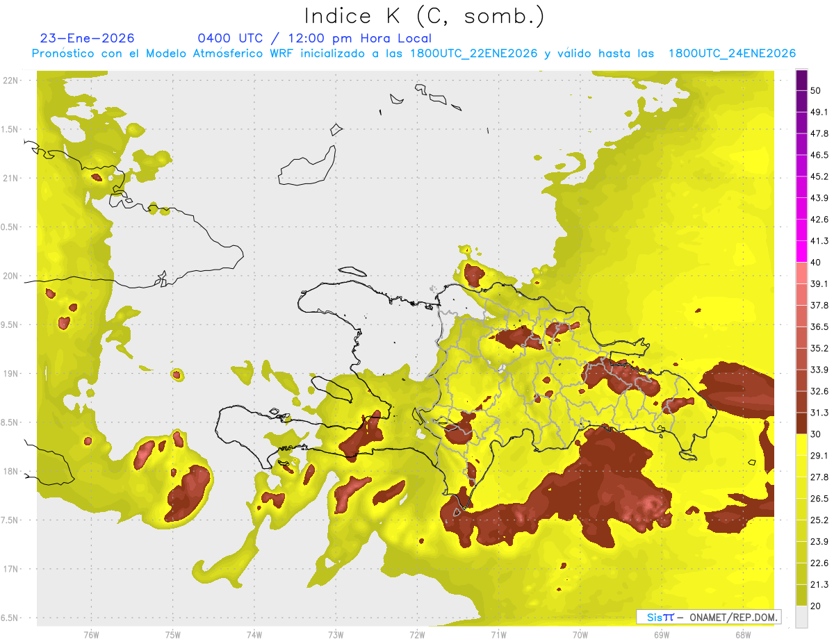Click the "Indice K (C, somb.)" title
Screen dimensions: 834x644
(x=424, y=17)
